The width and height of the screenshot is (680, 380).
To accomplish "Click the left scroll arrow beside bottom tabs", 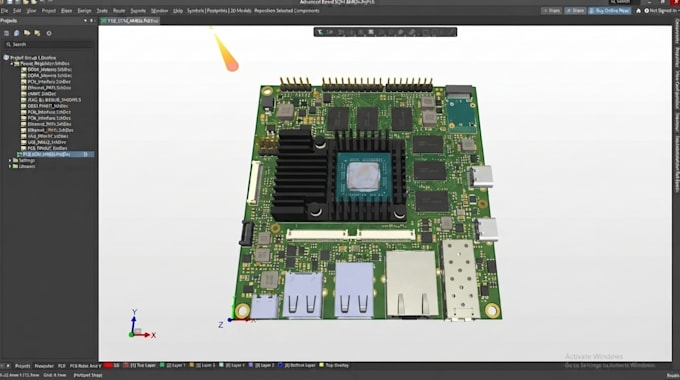I will (2, 366).
